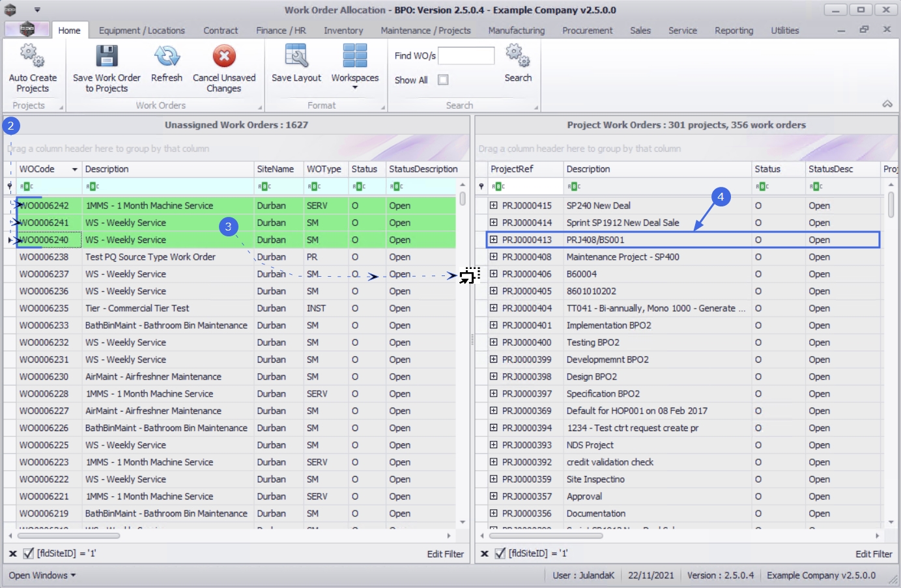The width and height of the screenshot is (901, 588).
Task: Expand project PRJ0000415
Action: [x=494, y=205]
